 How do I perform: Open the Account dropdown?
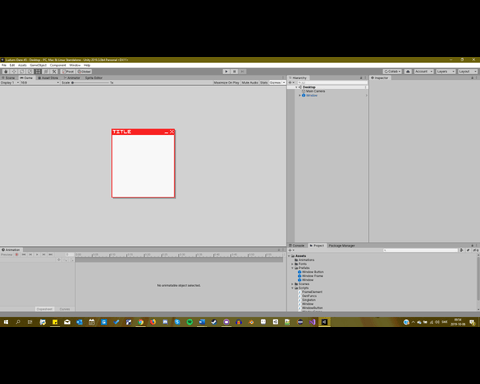click(424, 71)
